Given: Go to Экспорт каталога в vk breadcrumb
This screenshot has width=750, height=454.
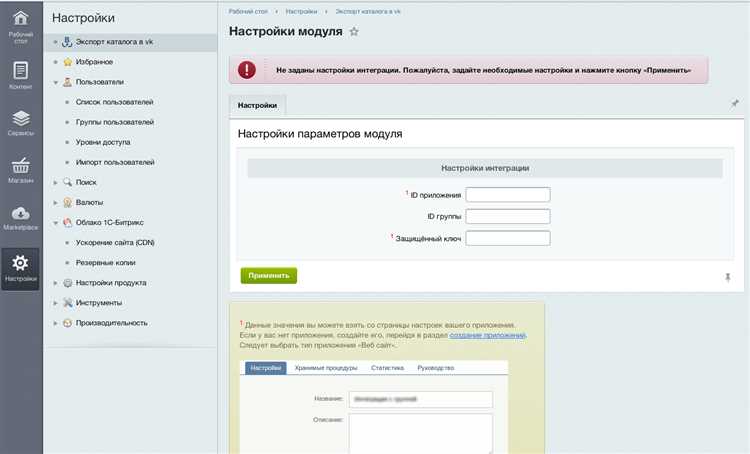Looking at the screenshot, I should pos(368,11).
